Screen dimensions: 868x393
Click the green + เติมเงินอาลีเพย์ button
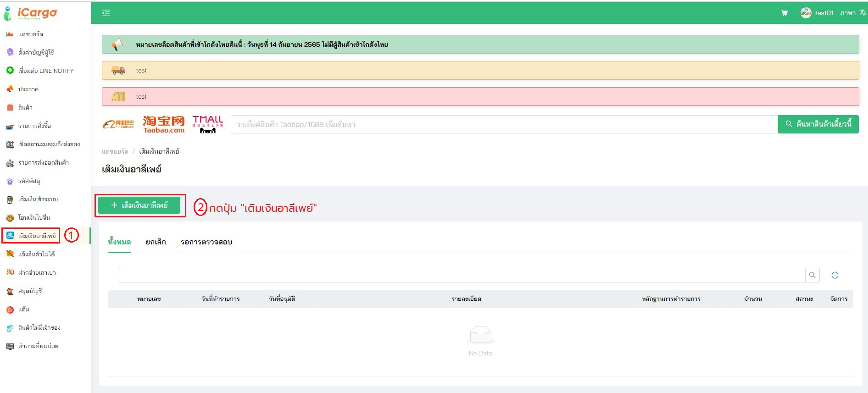139,205
